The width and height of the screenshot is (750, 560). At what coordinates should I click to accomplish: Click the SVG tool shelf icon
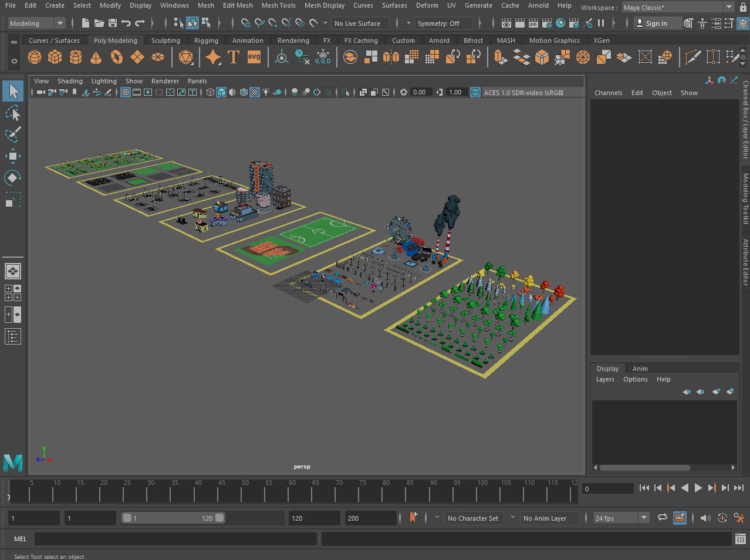click(254, 57)
